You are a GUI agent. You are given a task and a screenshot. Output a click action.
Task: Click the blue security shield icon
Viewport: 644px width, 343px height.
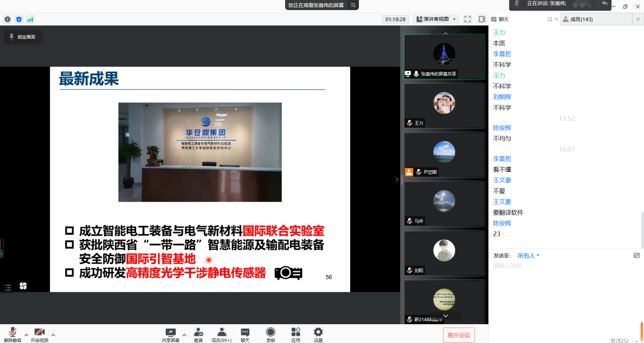(19, 19)
